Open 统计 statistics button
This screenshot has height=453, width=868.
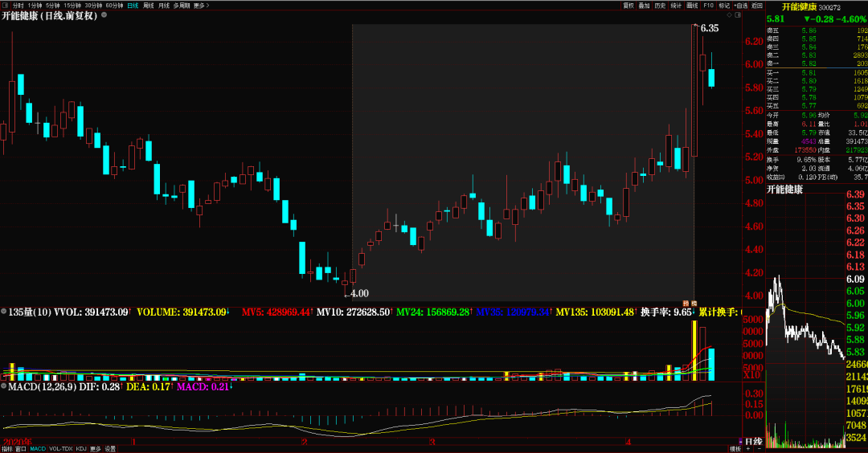676,6
